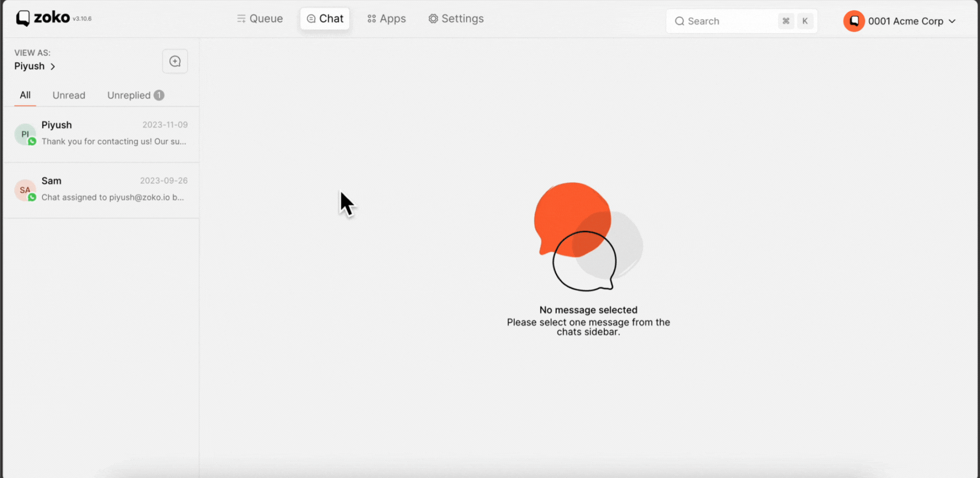Viewport: 980px width, 478px height.
Task: Click the date 2023-11-09
Action: point(165,125)
